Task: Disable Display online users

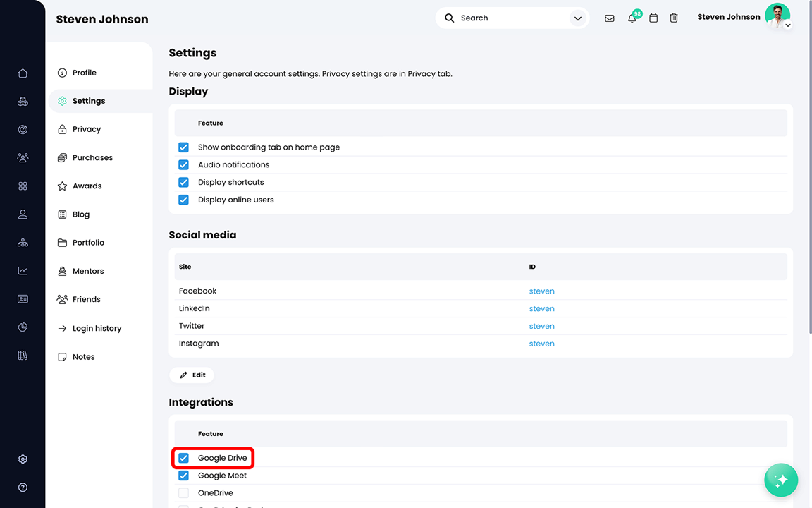Action: tap(183, 200)
